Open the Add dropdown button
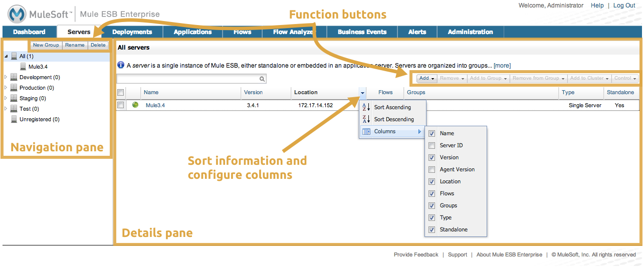Viewport: 644px width, 267px height. point(427,79)
